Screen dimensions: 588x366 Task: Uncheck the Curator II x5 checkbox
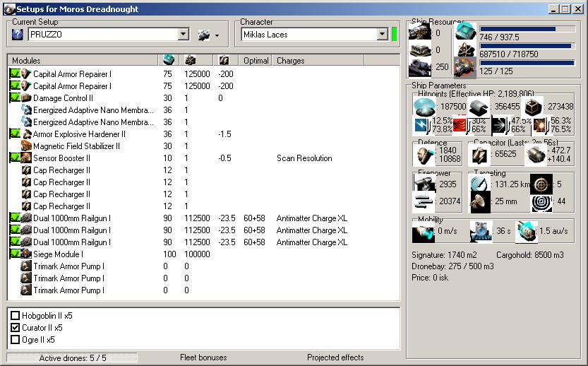click(x=15, y=327)
